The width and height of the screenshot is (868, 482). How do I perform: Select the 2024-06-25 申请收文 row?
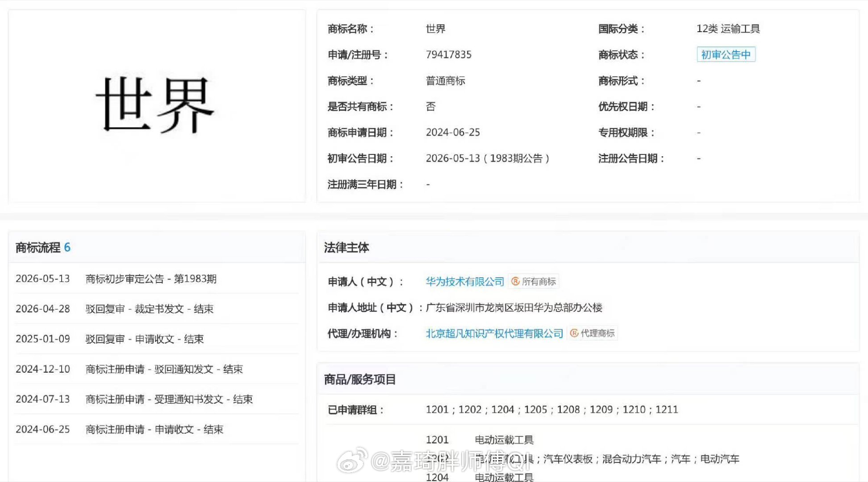(156, 429)
